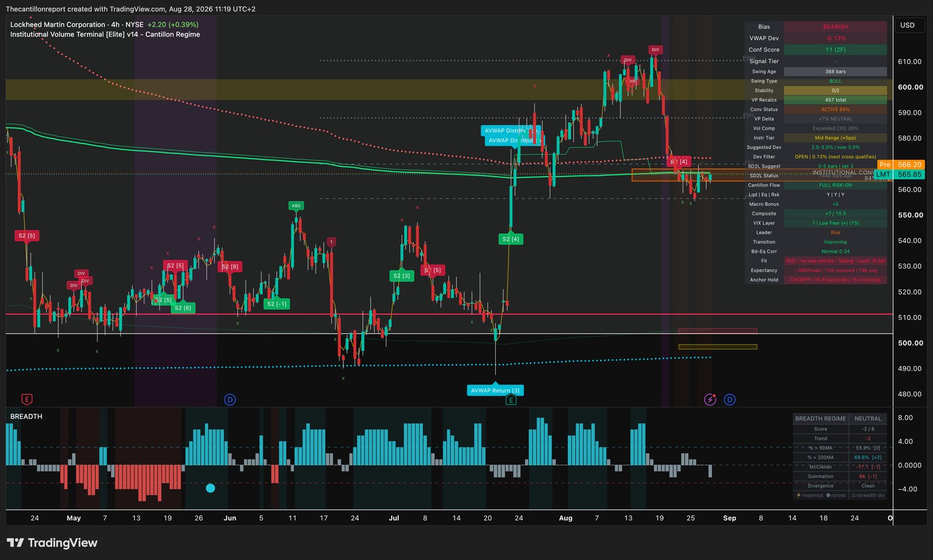Click the Jul label on time axis

(394, 518)
